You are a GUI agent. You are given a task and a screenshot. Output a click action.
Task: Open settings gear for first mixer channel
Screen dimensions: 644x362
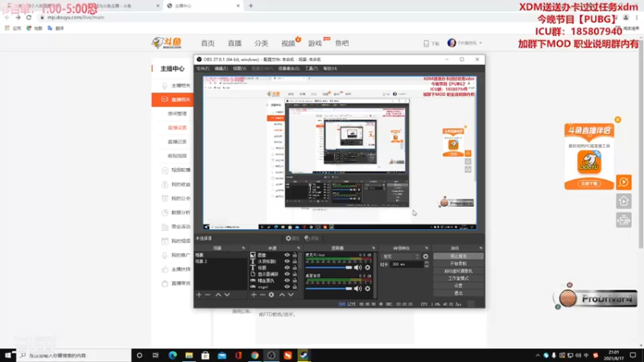368,268
